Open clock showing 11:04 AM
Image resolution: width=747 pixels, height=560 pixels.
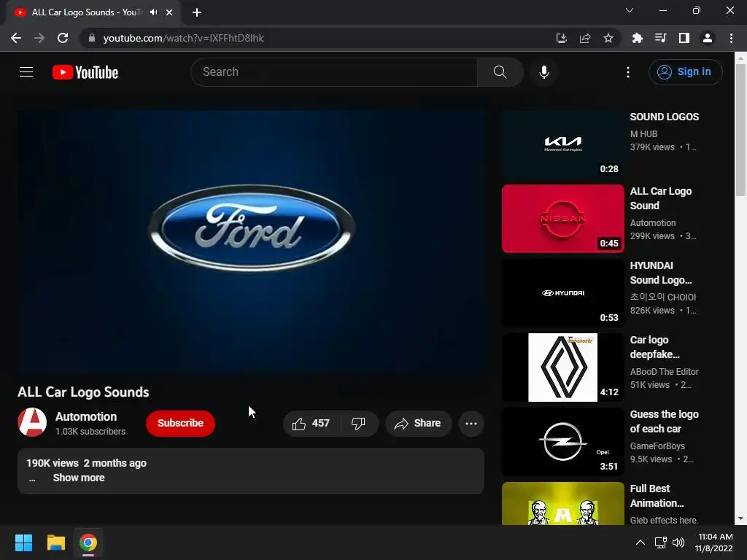(714, 542)
